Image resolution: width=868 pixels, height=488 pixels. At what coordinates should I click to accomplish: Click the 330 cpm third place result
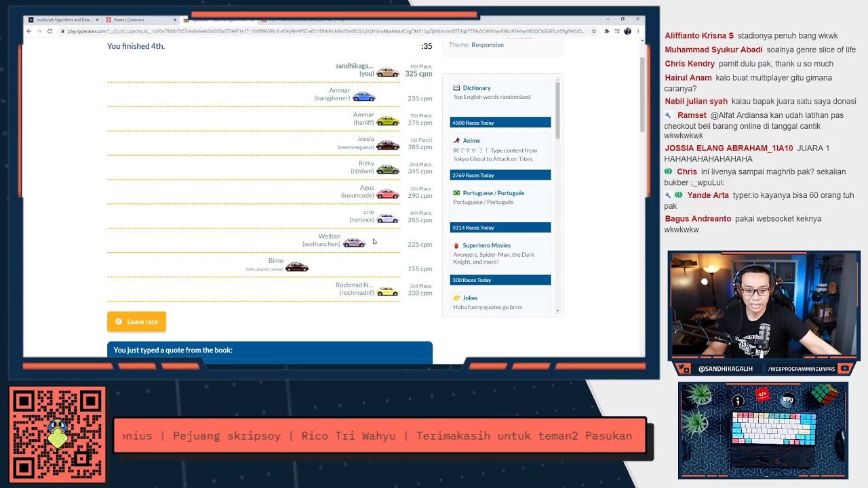click(x=420, y=293)
